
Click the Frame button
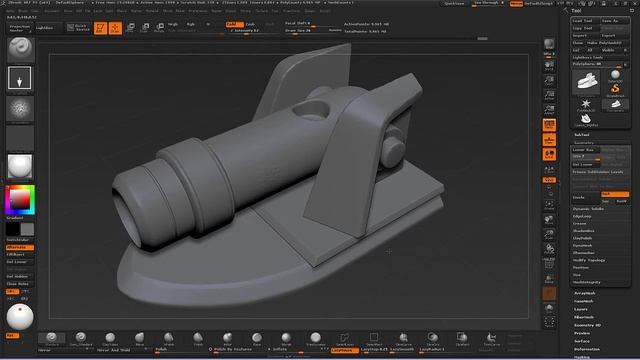click(549, 205)
